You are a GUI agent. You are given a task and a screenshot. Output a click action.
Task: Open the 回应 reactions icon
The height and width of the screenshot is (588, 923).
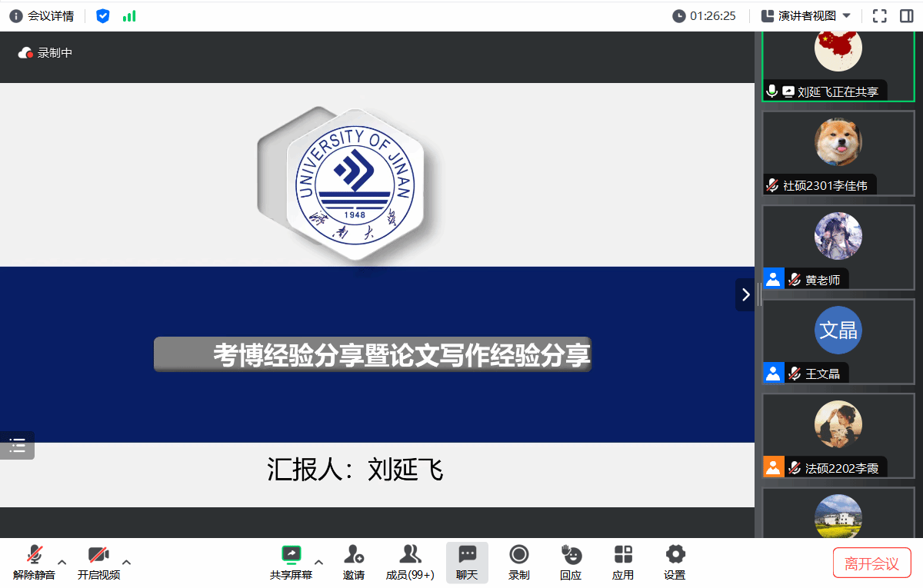click(571, 562)
